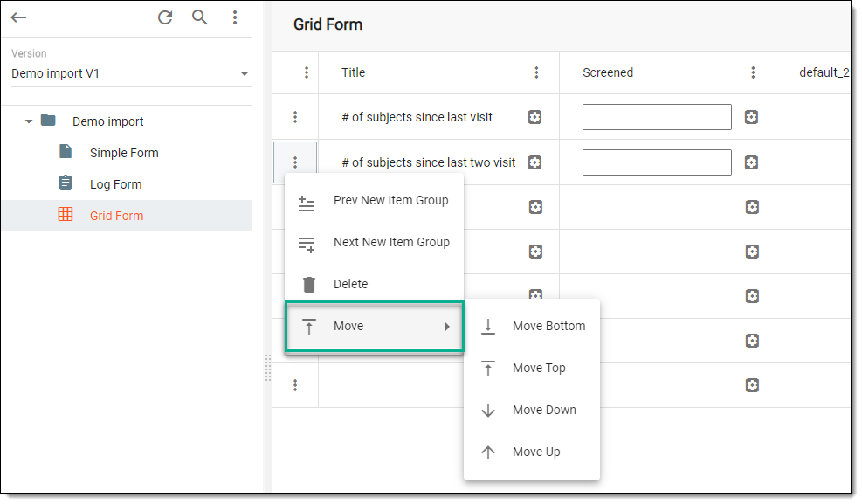862x504 pixels.
Task: Click Screened input in 'since last visit' row
Action: 657,117
